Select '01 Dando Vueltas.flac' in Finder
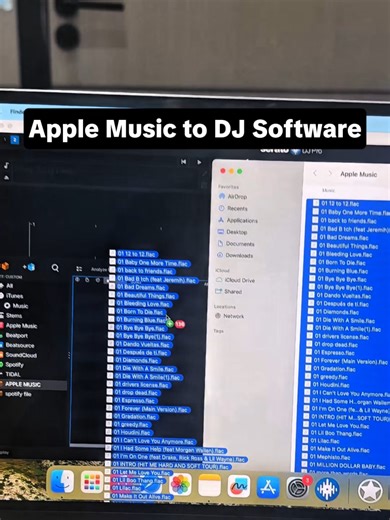The image size is (390, 520). coord(344,295)
